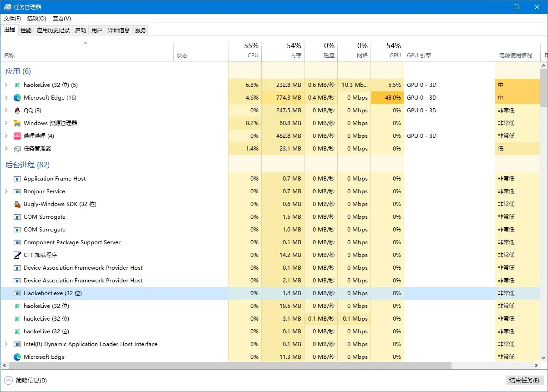Expand the 任务管理器 app entry

coord(6,149)
